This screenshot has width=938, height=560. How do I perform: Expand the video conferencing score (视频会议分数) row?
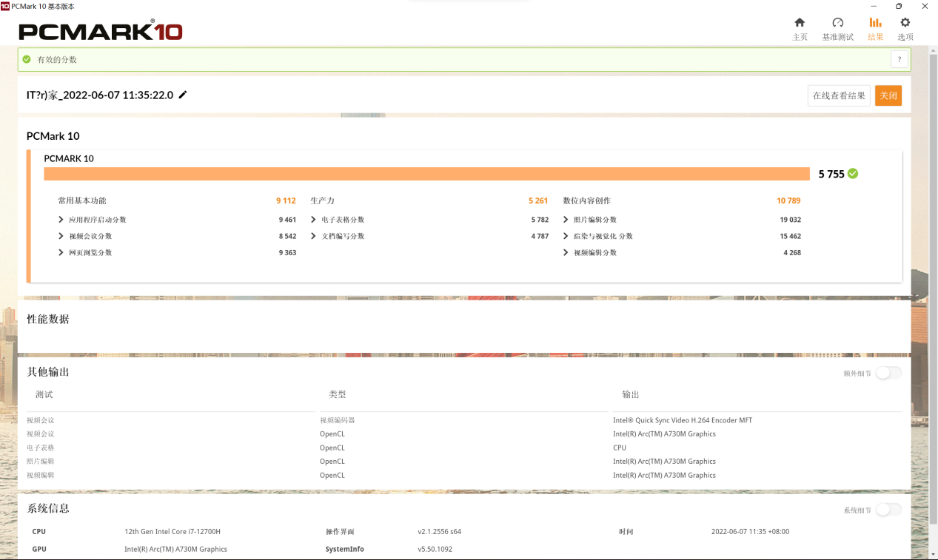61,236
